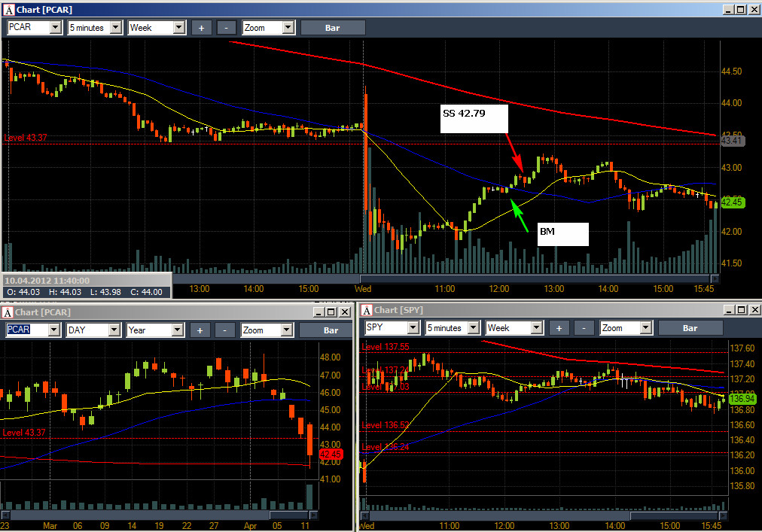762x532 pixels.
Task: Click plus button in the daily PCAR chart
Action: pyautogui.click(x=200, y=330)
